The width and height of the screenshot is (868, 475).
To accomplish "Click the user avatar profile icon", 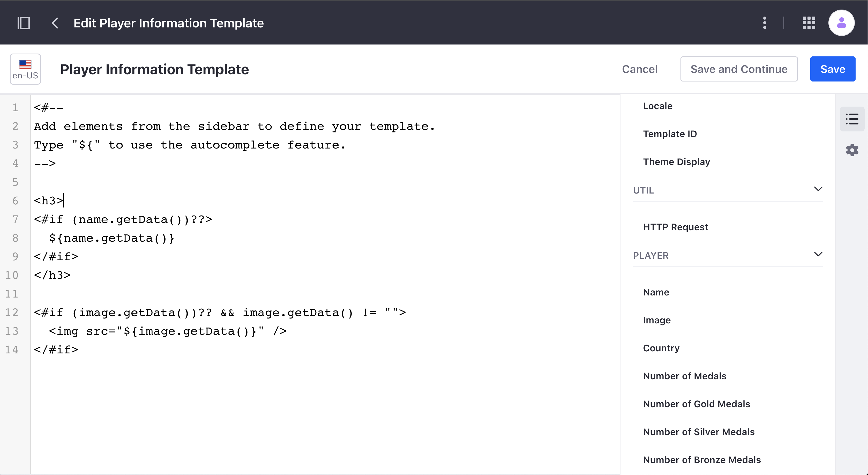I will 841,23.
